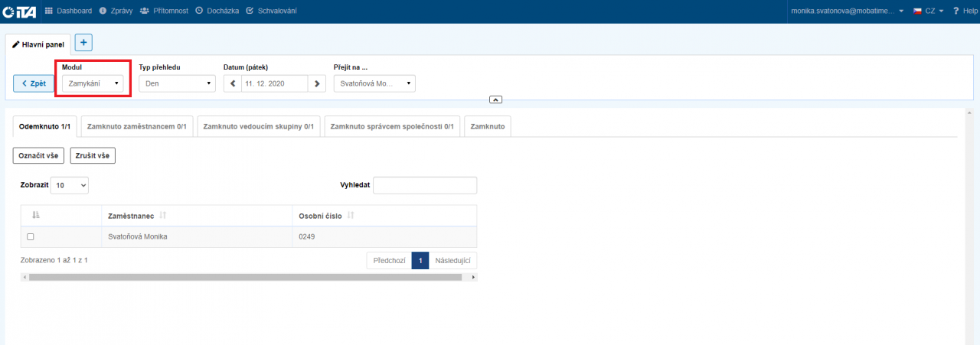
Task: Add a new panel with plus button
Action: [83, 43]
